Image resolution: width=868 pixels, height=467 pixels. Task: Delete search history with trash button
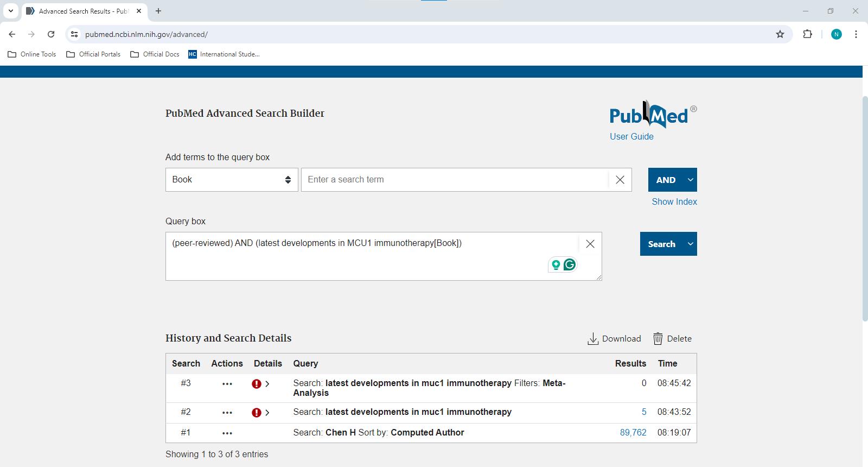pos(672,339)
